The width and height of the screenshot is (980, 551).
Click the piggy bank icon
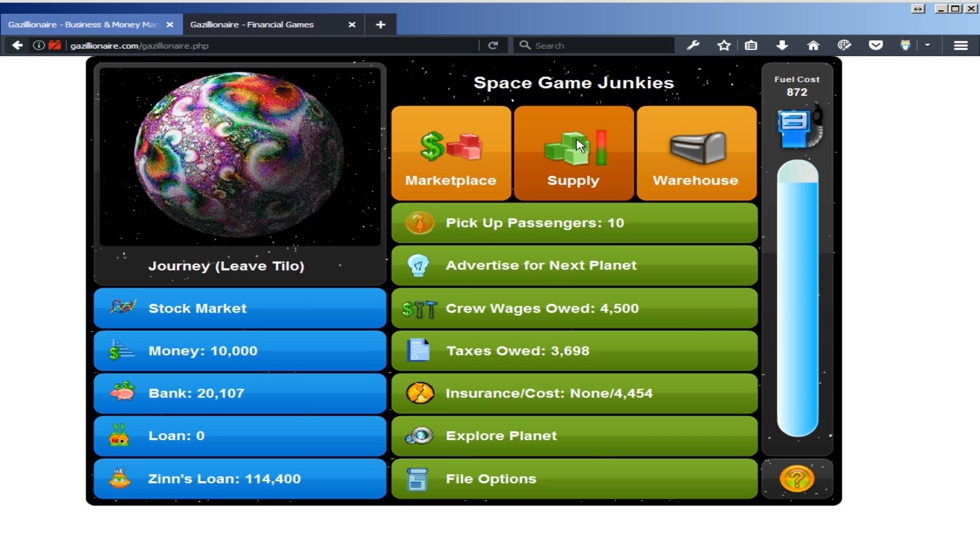122,392
